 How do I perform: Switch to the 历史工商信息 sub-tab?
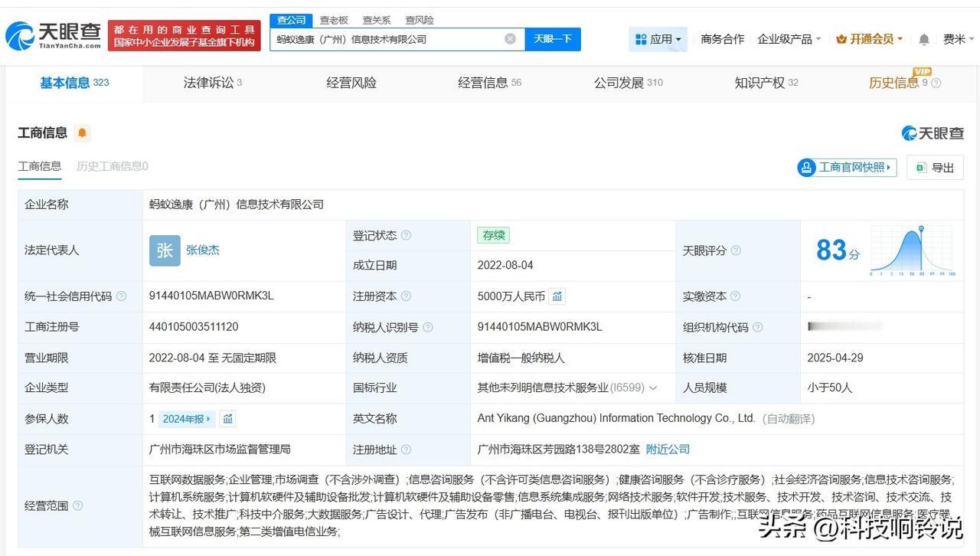(113, 166)
